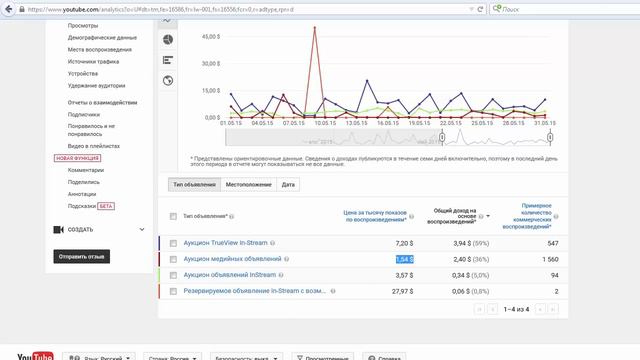
Task: Click info icon next to Аукцион TrueView In-Stream
Action: point(273,243)
